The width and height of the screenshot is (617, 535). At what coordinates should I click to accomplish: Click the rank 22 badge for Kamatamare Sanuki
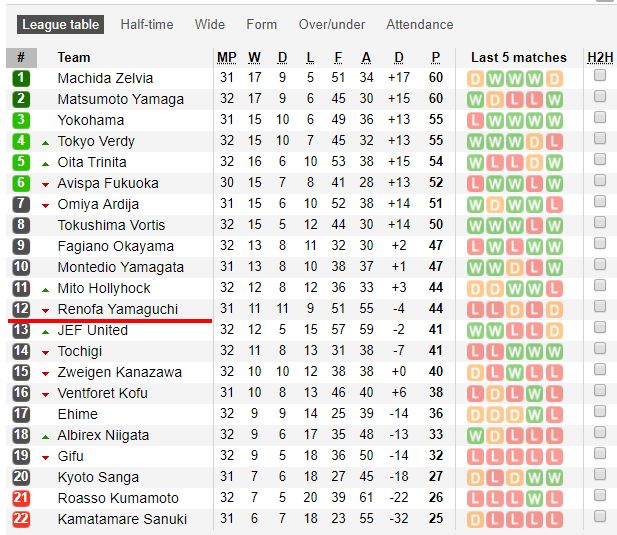point(21,519)
